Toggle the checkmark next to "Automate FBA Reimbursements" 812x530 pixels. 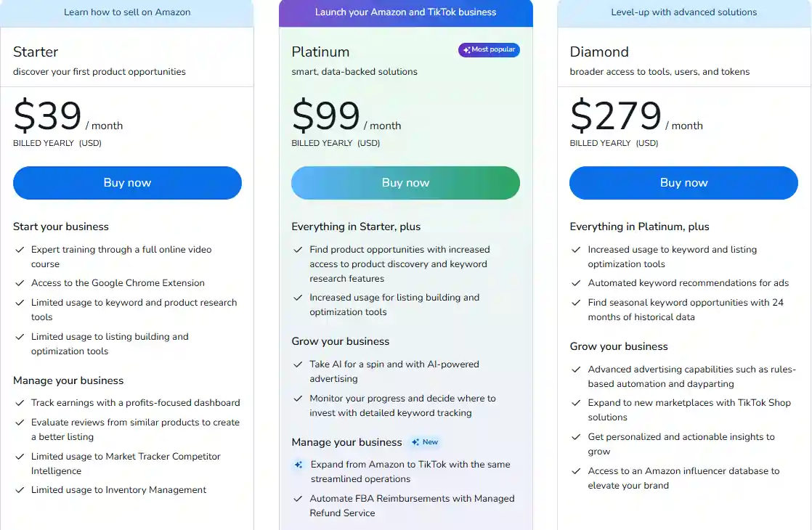point(298,498)
